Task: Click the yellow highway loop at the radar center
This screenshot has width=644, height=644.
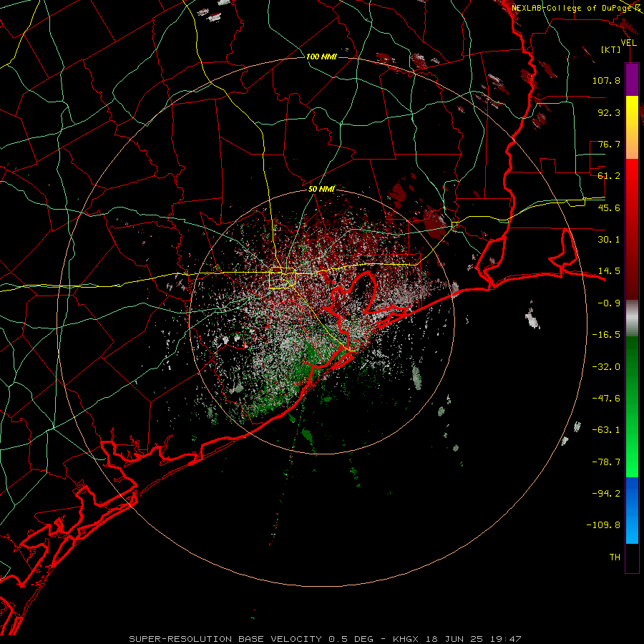Action: [283, 278]
